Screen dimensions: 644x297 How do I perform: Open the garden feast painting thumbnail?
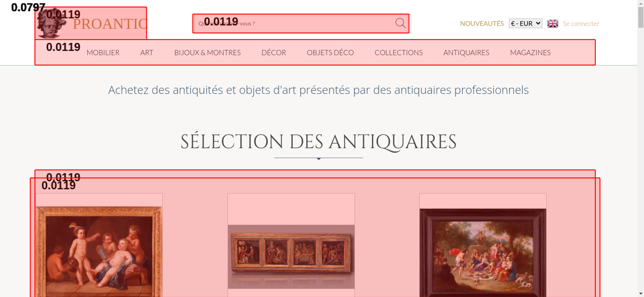[483, 253]
